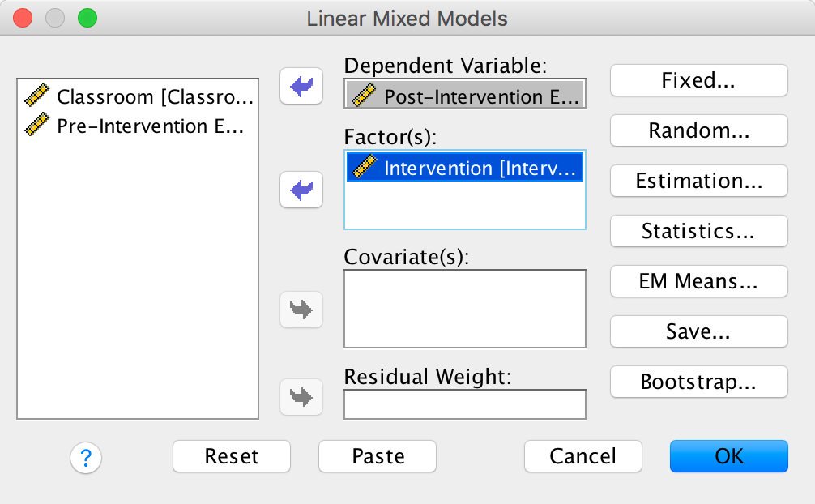Click the arrow button beside Covariate(s) box

point(301,310)
